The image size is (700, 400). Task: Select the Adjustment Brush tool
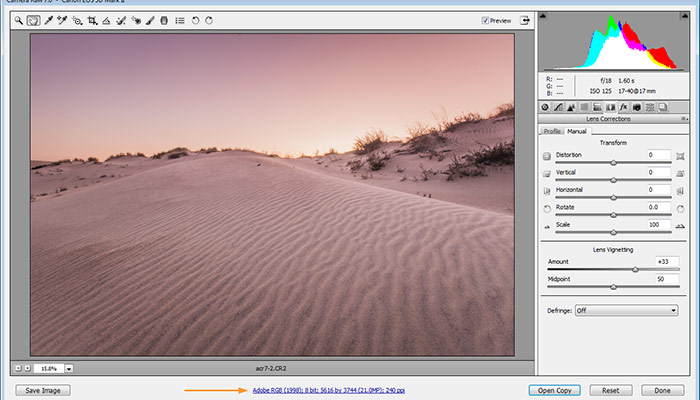click(x=150, y=21)
